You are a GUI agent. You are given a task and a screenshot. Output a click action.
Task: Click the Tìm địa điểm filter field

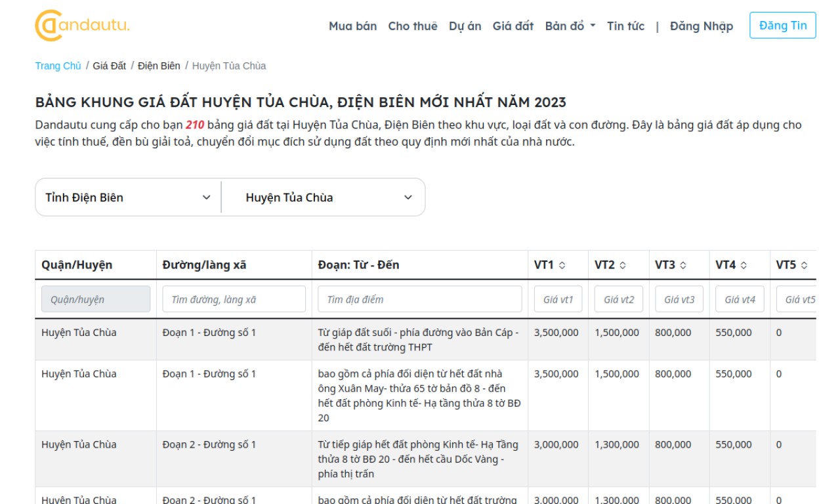[x=419, y=299]
